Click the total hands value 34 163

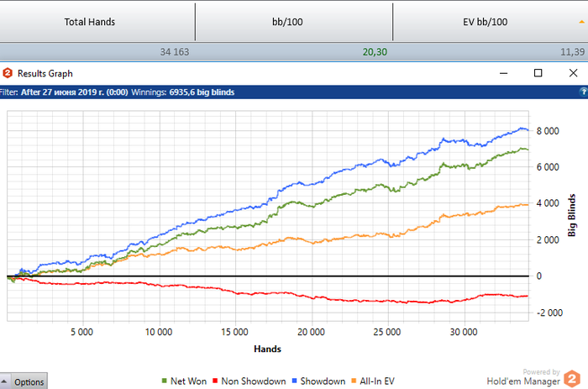[175, 52]
